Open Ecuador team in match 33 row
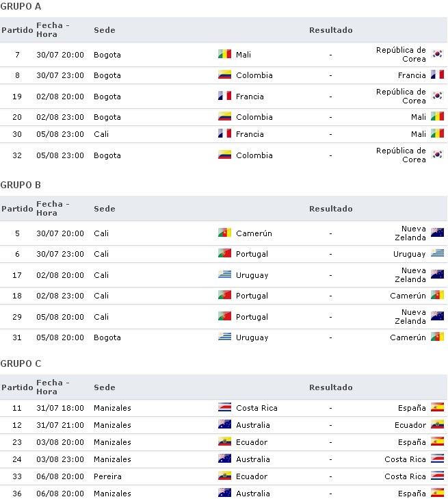 [252, 476]
